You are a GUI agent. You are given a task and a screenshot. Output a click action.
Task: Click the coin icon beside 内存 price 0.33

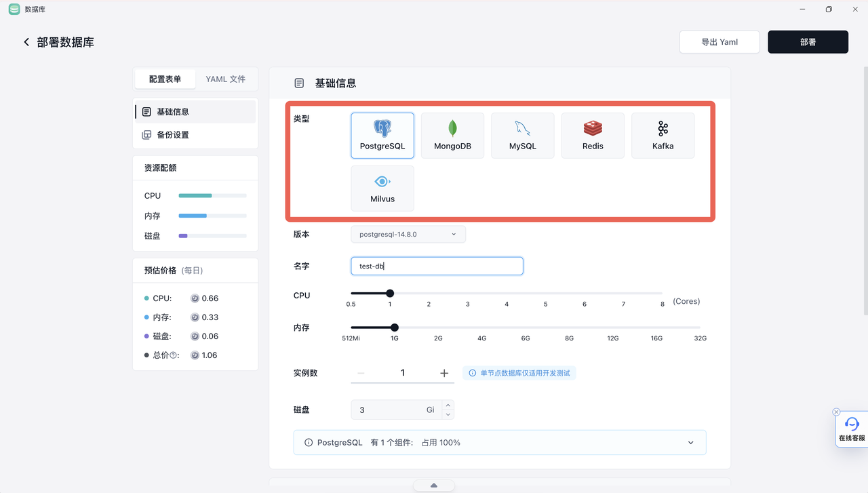[195, 317]
